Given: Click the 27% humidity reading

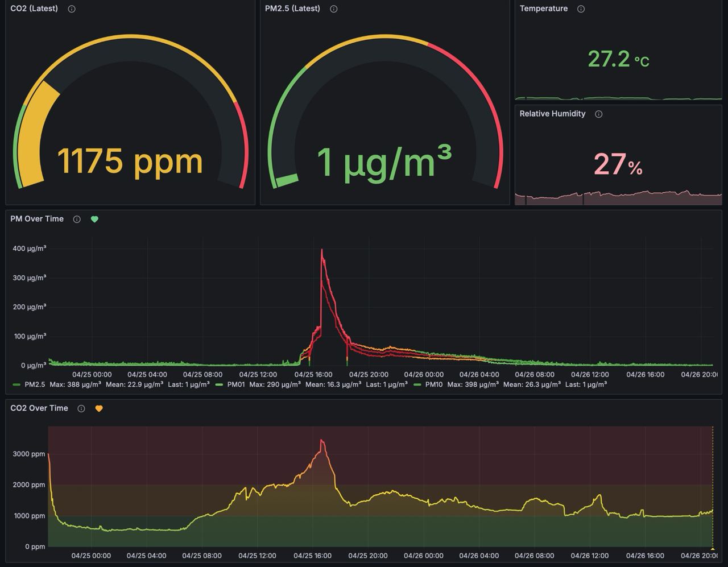Looking at the screenshot, I should [618, 165].
